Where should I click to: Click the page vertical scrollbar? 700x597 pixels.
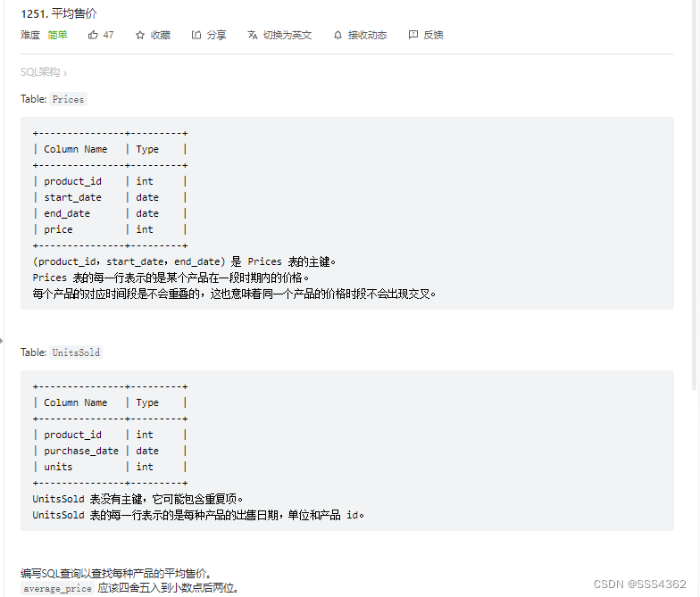[696, 195]
